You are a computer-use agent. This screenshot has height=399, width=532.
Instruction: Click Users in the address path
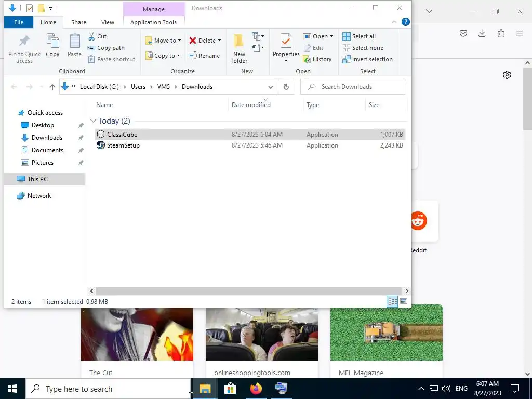click(138, 87)
